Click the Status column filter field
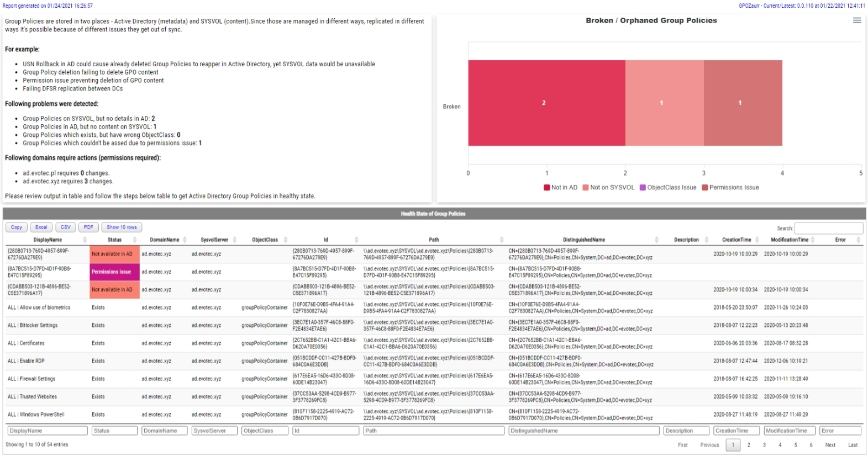Viewport: 868px width, 462px height. pos(114,431)
